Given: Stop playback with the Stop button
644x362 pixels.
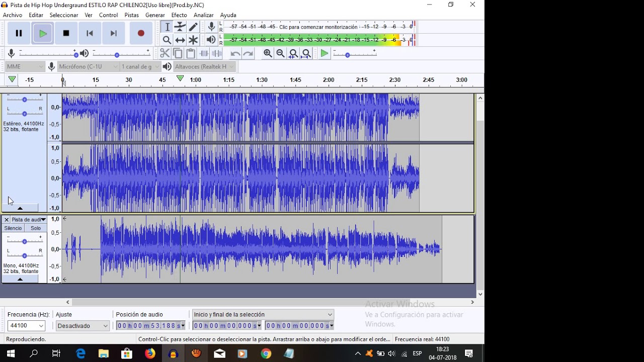Looking at the screenshot, I should pyautogui.click(x=66, y=33).
